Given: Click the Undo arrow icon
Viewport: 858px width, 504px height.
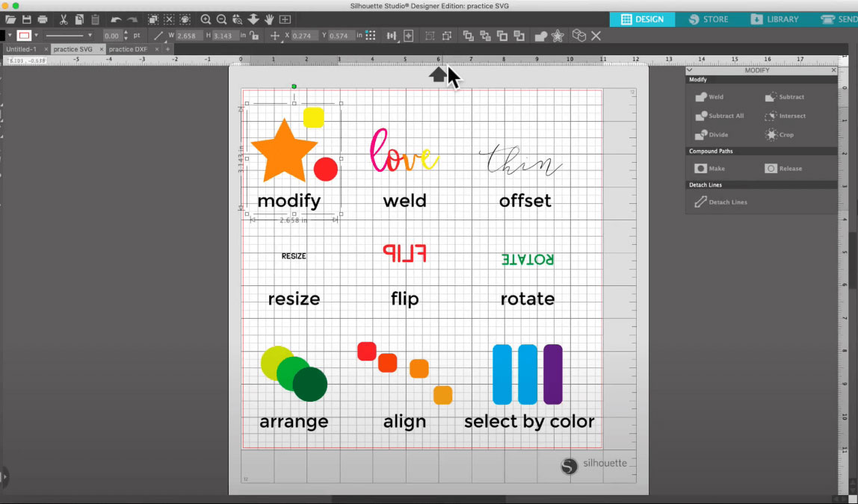Looking at the screenshot, I should pyautogui.click(x=116, y=19).
